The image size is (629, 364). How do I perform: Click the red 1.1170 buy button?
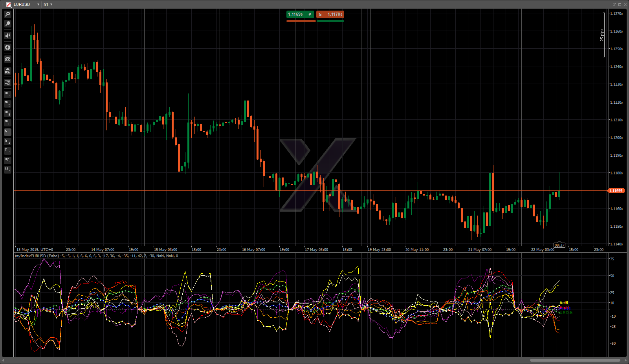click(330, 15)
